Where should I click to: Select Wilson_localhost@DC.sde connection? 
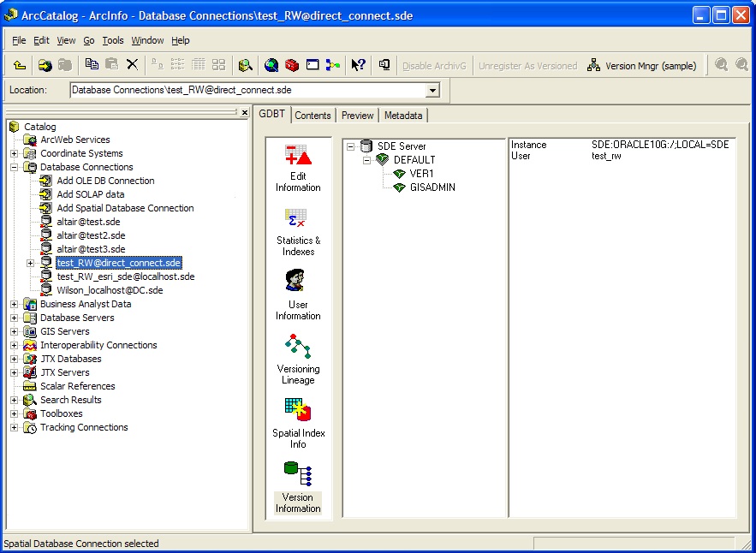pyautogui.click(x=110, y=290)
